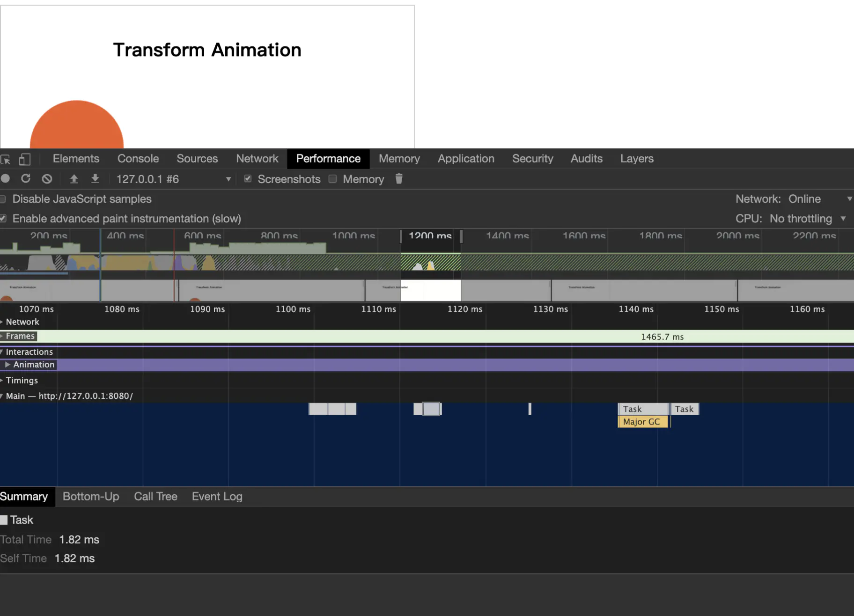Open the Call Tree tab

[155, 497]
